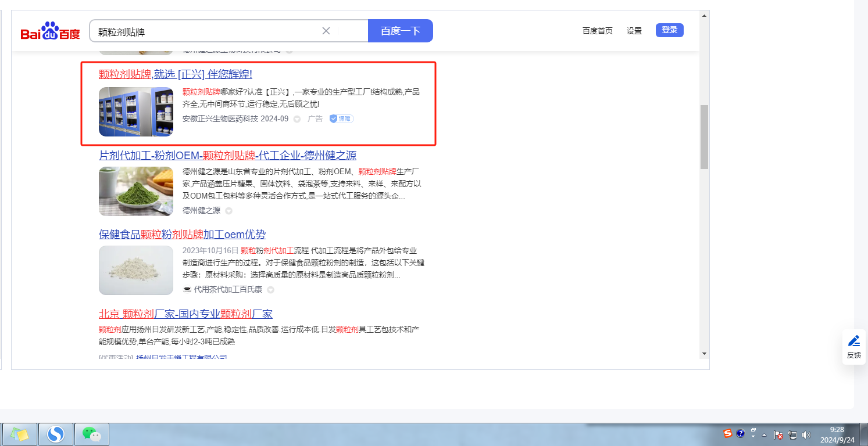
Task: Expand dropdown arrow beside 德州健之源 source
Action: tap(228, 211)
